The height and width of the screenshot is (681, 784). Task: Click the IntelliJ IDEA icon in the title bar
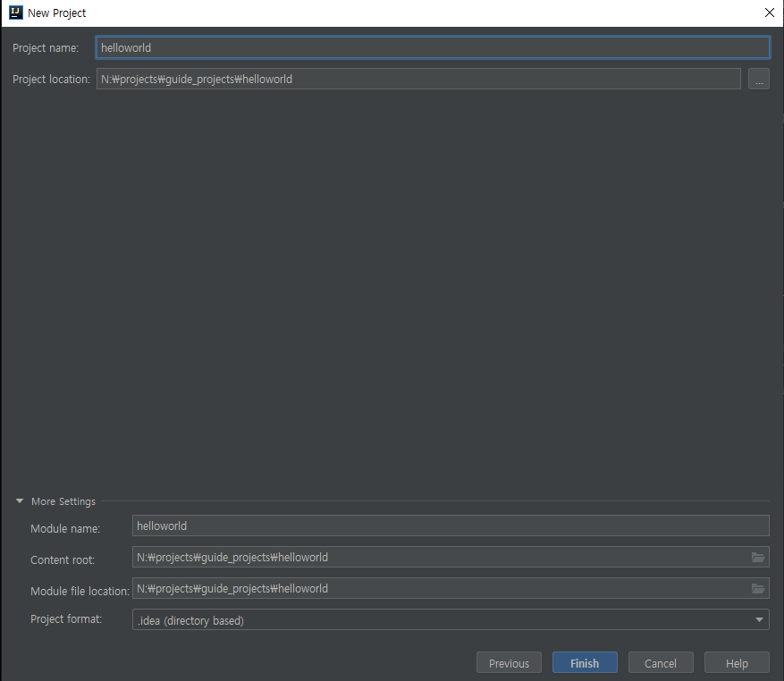pos(16,13)
